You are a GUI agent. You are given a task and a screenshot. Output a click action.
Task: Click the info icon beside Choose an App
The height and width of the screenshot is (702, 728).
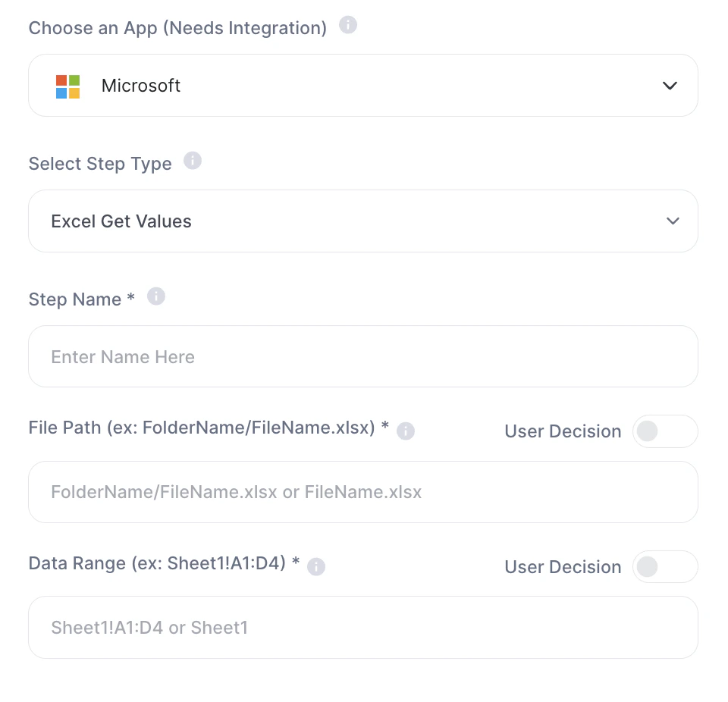point(347,26)
